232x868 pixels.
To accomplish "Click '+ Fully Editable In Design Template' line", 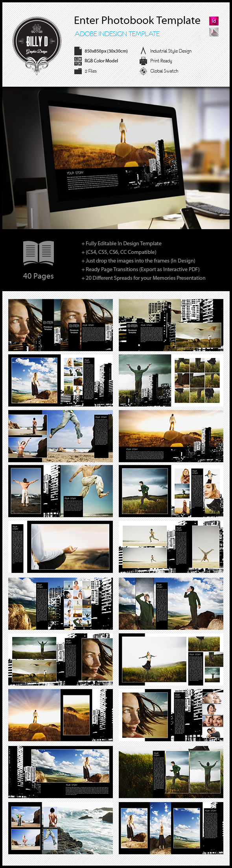I will tap(122, 243).
